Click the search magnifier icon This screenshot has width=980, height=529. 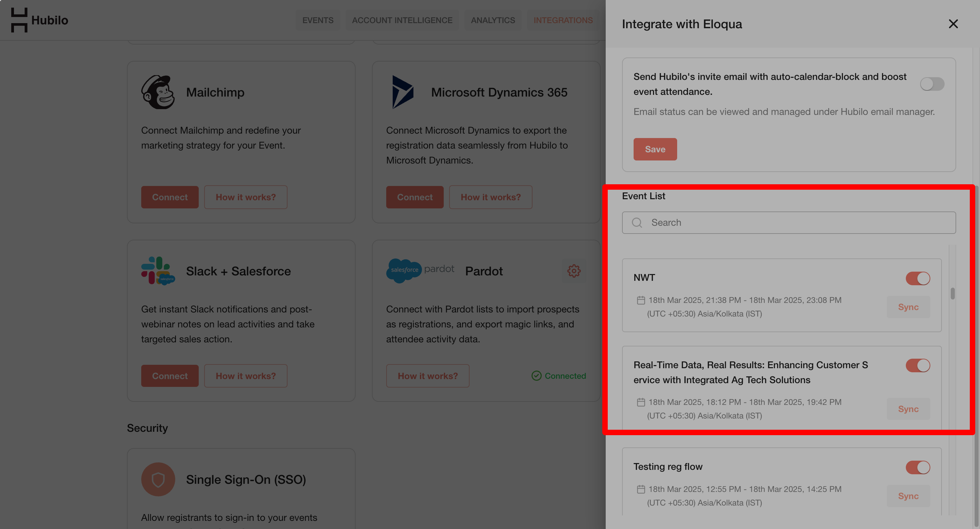[637, 223]
